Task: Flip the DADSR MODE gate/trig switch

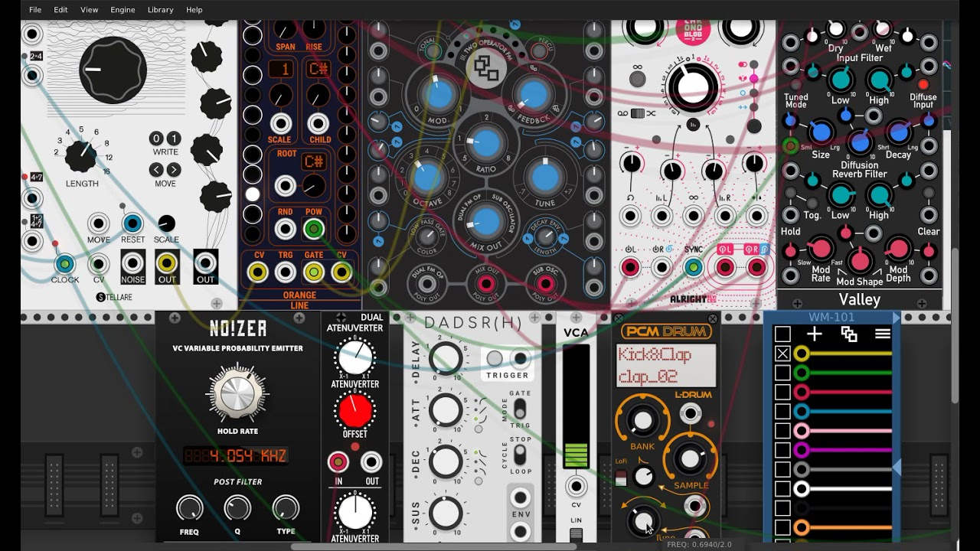Action: tap(519, 407)
